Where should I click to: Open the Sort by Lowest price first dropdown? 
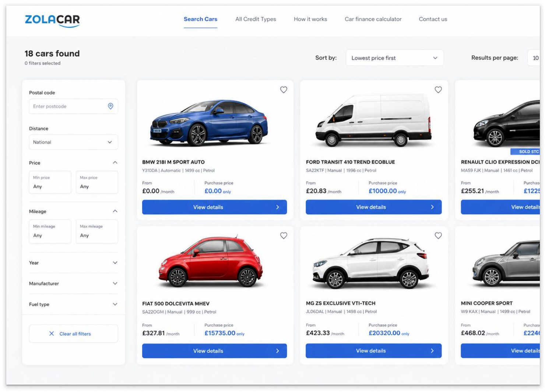click(x=395, y=58)
